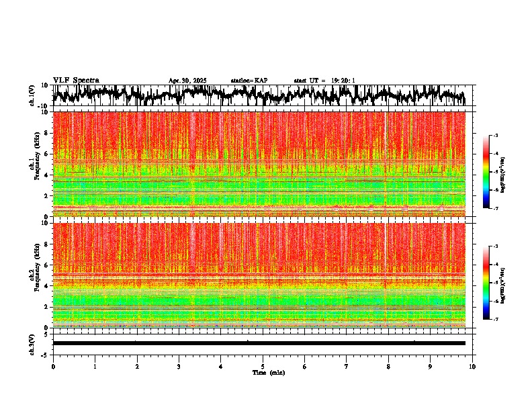Click the "ch.1(V)" axis label
This screenshot has height=411, width=532.
pyautogui.click(x=32, y=95)
